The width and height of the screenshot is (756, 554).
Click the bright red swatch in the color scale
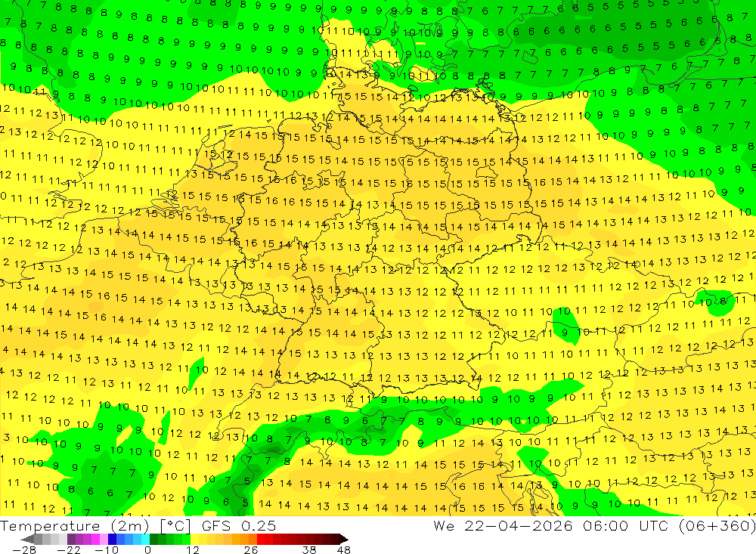(261, 539)
